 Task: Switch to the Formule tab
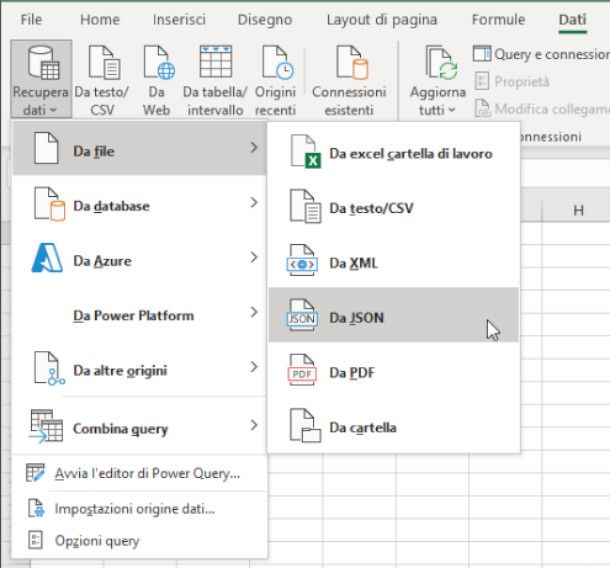click(x=498, y=19)
